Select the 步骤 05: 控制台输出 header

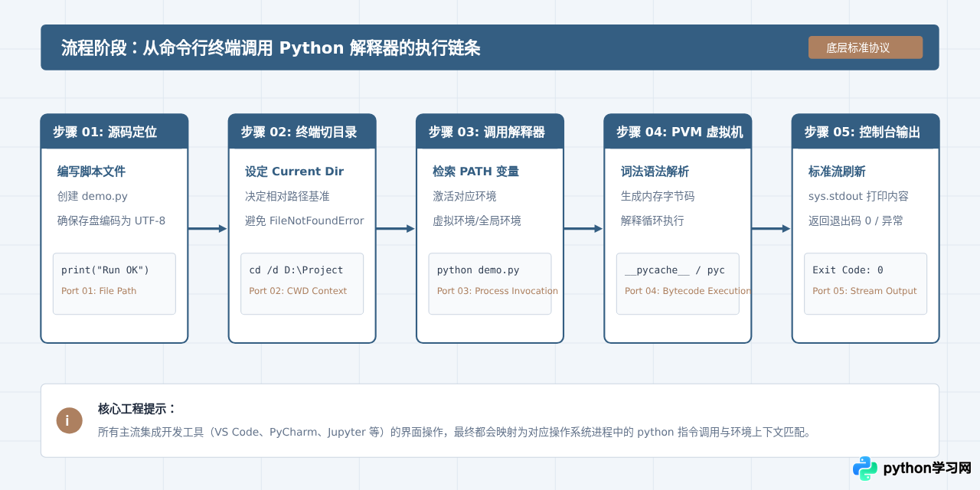pos(865,132)
